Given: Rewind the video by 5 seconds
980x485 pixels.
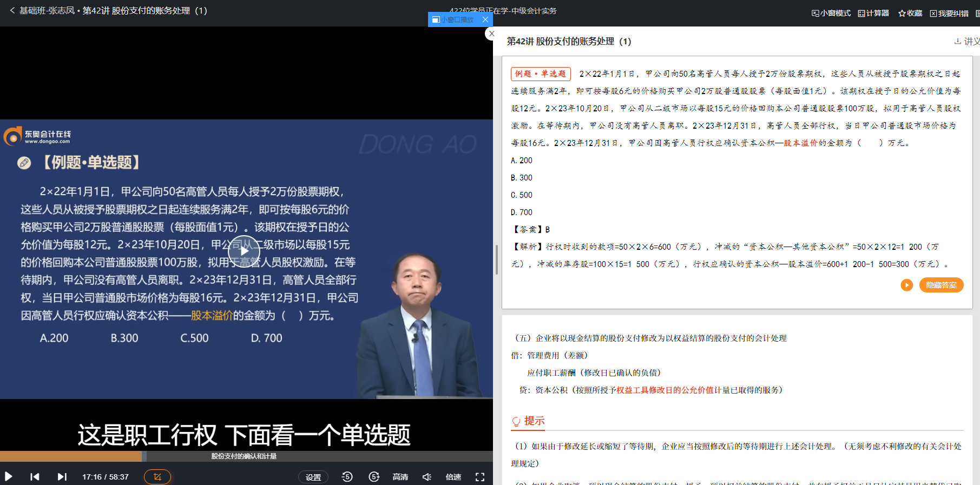Looking at the screenshot, I should pyautogui.click(x=347, y=476).
